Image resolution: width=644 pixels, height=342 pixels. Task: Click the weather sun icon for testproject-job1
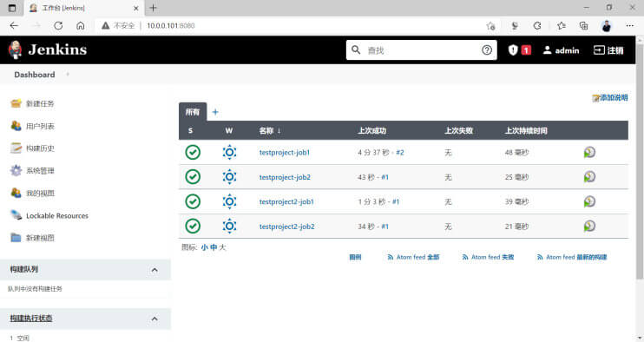click(x=230, y=152)
